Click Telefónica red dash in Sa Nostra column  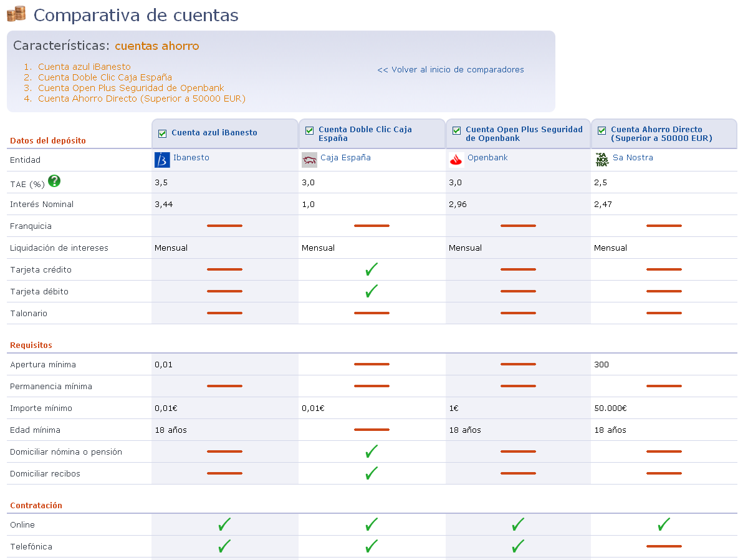(x=664, y=546)
